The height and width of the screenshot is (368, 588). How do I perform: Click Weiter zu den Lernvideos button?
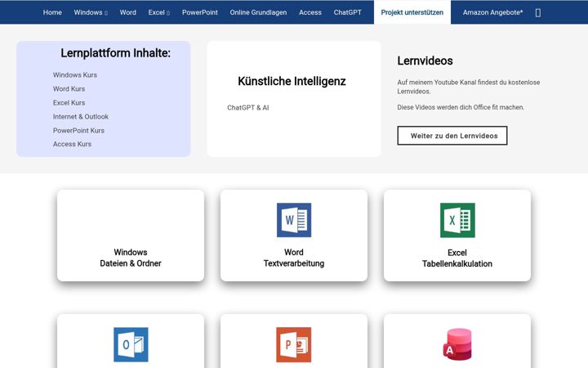(452, 136)
